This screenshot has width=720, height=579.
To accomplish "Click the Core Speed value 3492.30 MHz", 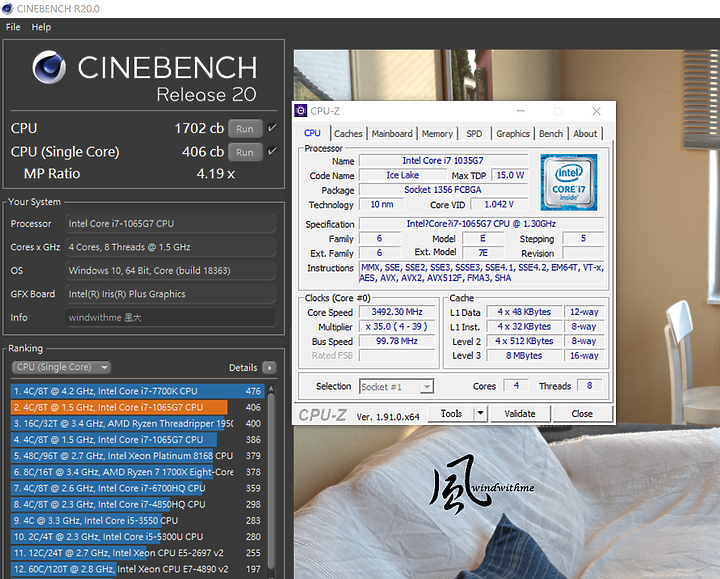I will [x=397, y=312].
